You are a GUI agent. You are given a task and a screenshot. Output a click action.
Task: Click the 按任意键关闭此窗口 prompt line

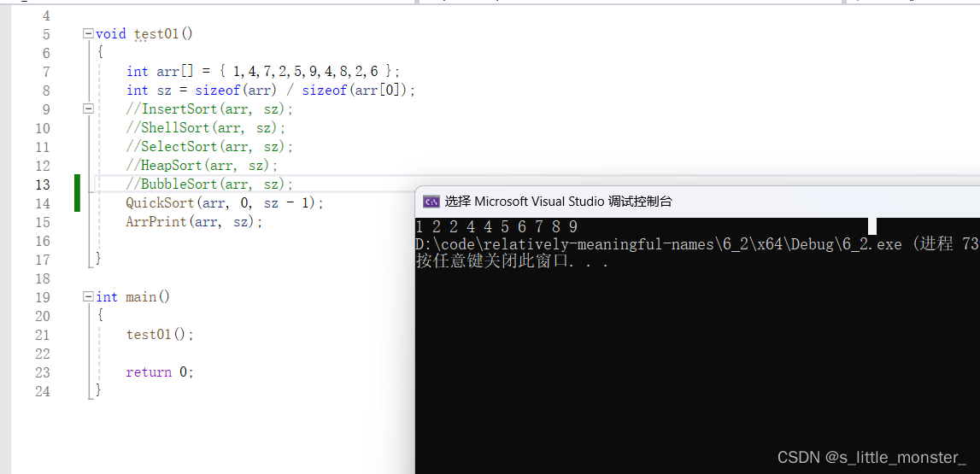coord(513,261)
